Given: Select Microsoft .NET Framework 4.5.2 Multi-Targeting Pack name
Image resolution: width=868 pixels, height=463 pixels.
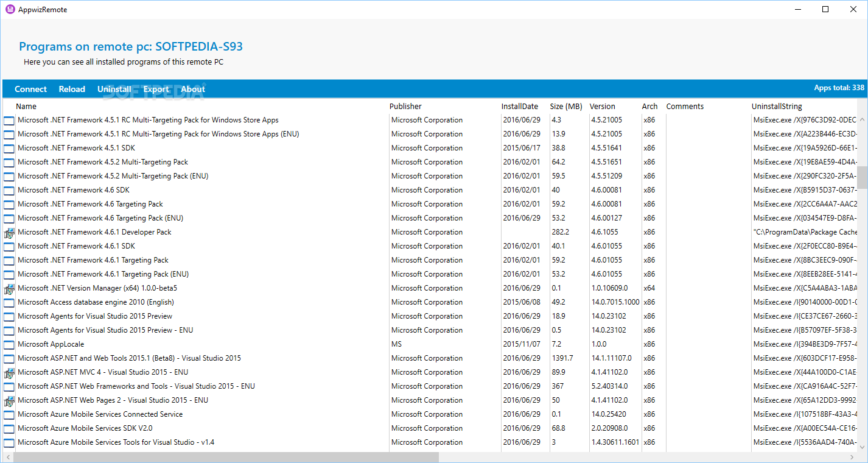Looking at the screenshot, I should [x=103, y=162].
